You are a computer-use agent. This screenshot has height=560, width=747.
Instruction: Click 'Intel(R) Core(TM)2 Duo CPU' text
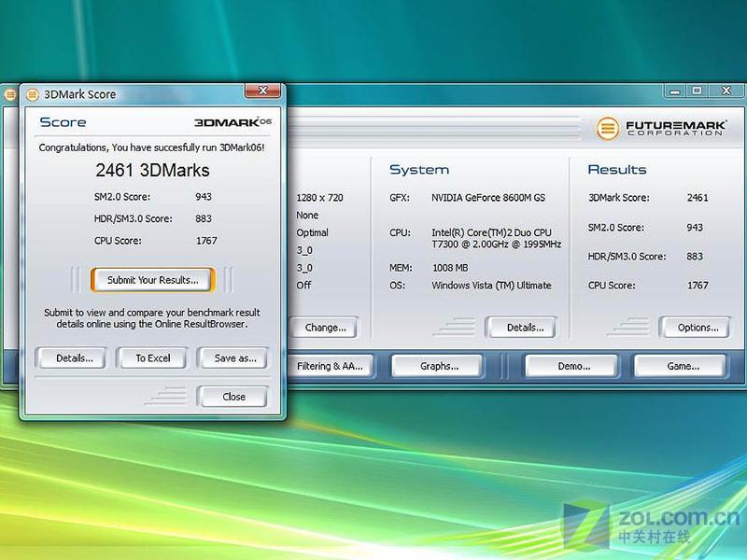coord(492,232)
